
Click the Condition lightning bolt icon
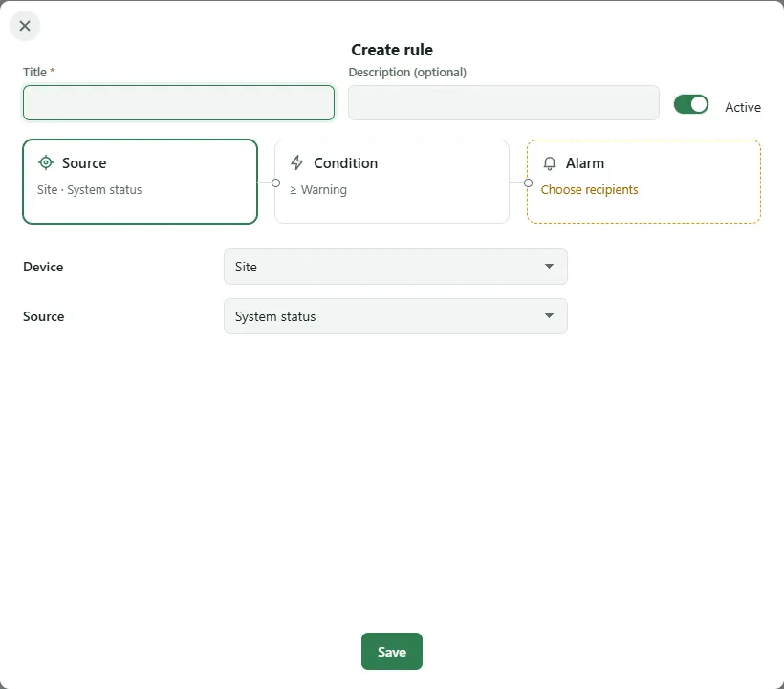[x=297, y=162]
